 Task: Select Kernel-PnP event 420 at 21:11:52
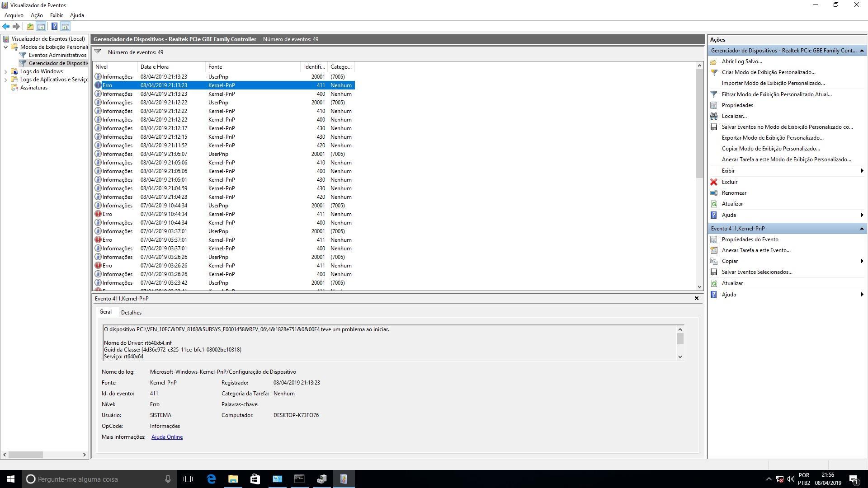pyautogui.click(x=224, y=145)
